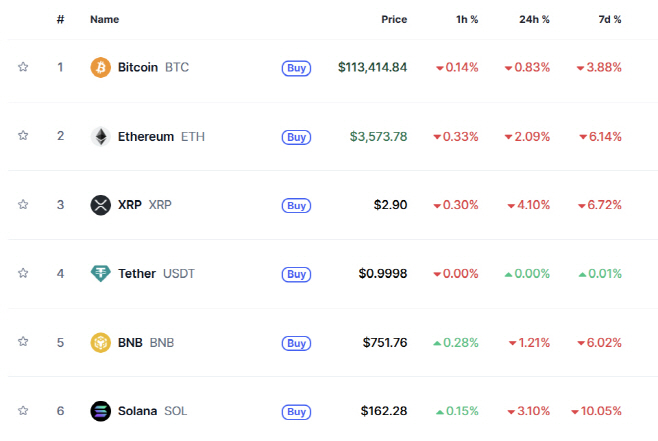This screenshot has height=441, width=658.
Task: Sort by the 1h % column header
Action: 467,19
